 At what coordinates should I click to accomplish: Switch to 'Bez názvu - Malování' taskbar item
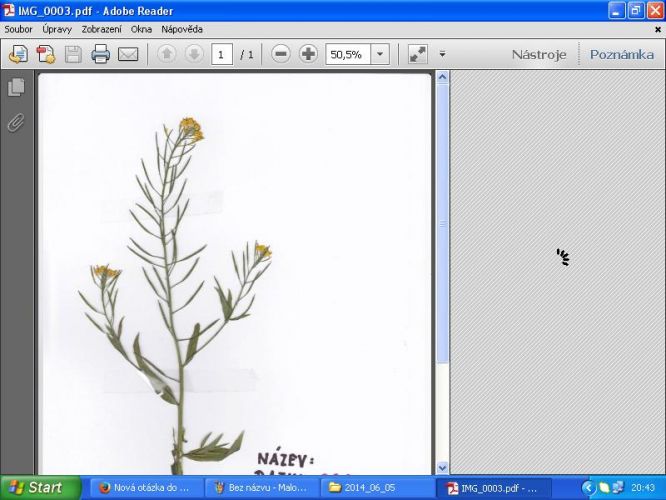point(260,488)
